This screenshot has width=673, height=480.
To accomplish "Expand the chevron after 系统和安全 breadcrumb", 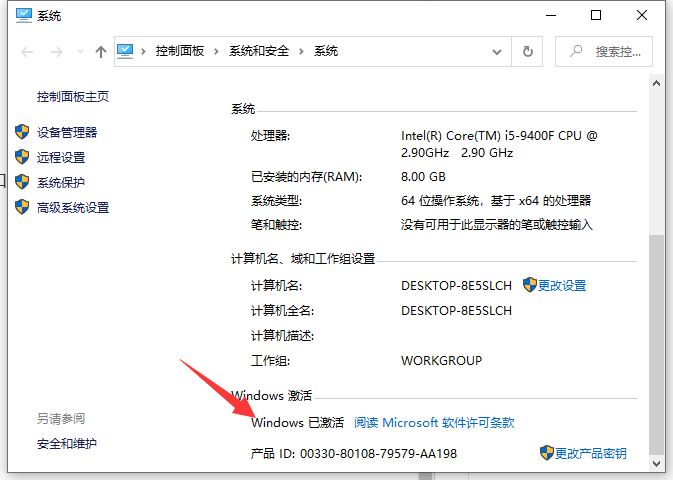I will (303, 51).
